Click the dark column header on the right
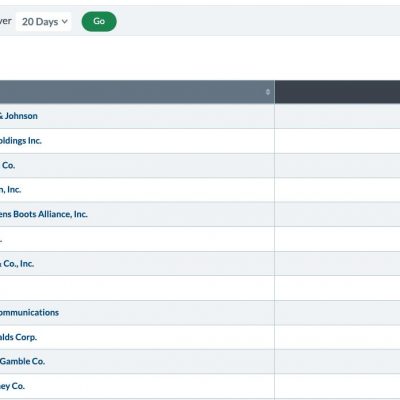400x400 pixels. [337, 92]
